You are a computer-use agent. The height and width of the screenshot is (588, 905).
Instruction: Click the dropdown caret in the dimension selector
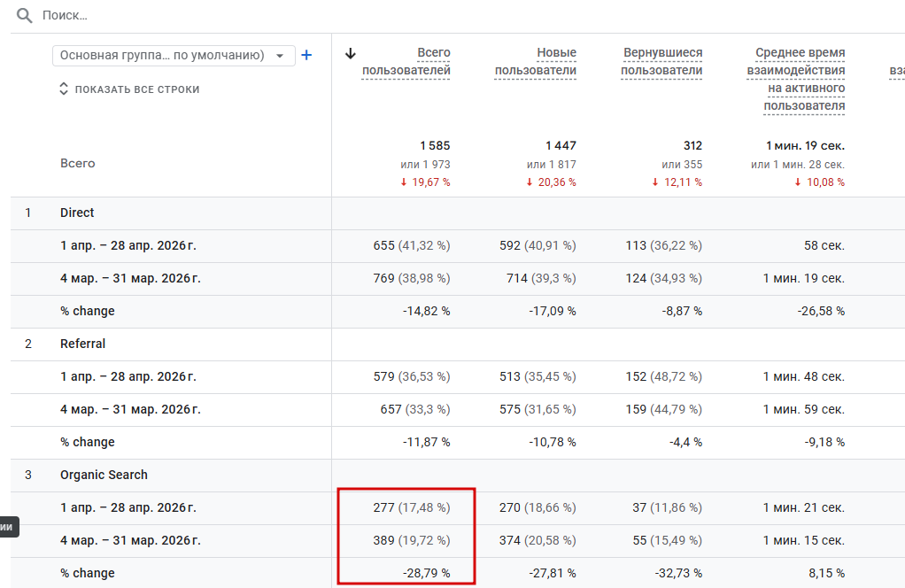click(x=281, y=56)
